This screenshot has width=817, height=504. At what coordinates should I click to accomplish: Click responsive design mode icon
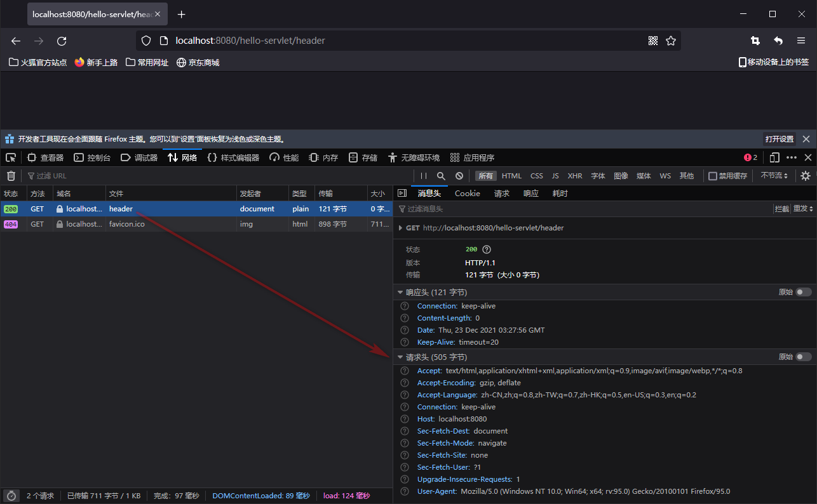[774, 157]
